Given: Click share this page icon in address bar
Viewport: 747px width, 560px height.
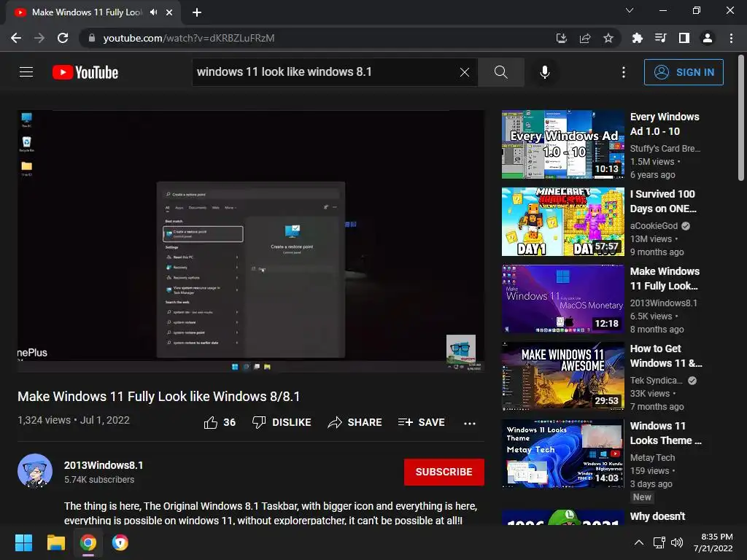Looking at the screenshot, I should (x=585, y=38).
